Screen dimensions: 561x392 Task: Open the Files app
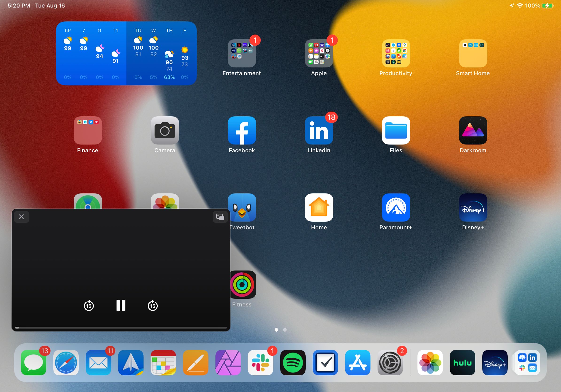pos(396,130)
